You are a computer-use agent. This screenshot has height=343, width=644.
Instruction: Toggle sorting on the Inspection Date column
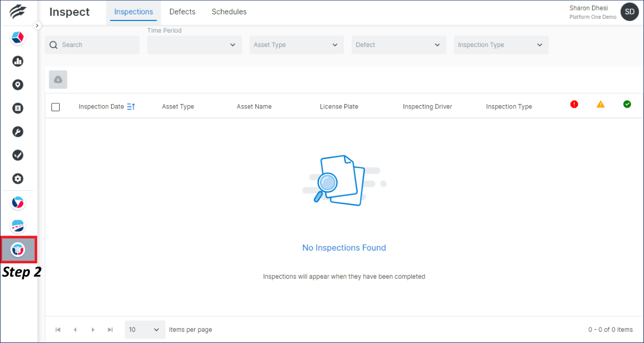click(x=132, y=106)
